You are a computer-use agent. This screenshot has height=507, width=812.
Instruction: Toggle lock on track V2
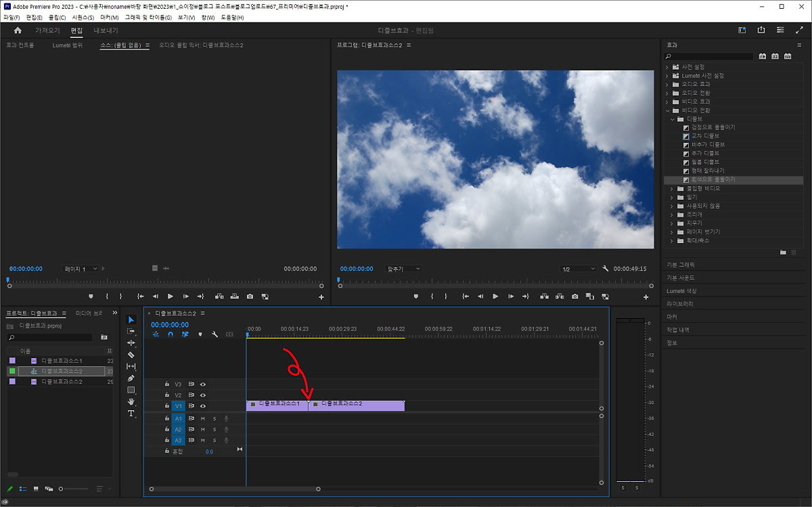(x=167, y=395)
